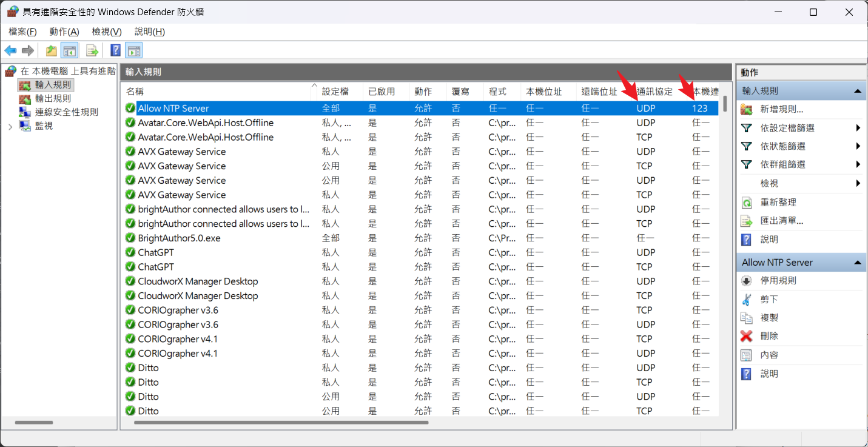Click 匯出清單... in the actions pane
The image size is (868, 447).
coord(782,221)
